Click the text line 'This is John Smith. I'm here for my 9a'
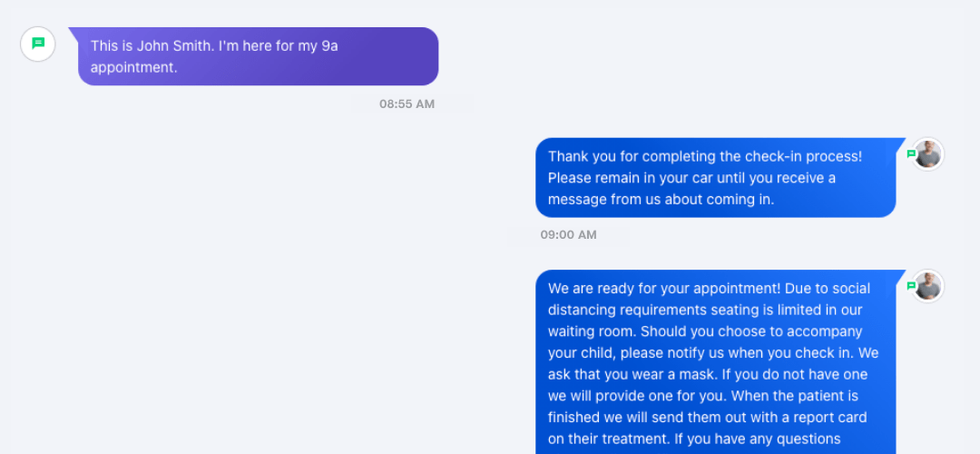 click(x=214, y=45)
